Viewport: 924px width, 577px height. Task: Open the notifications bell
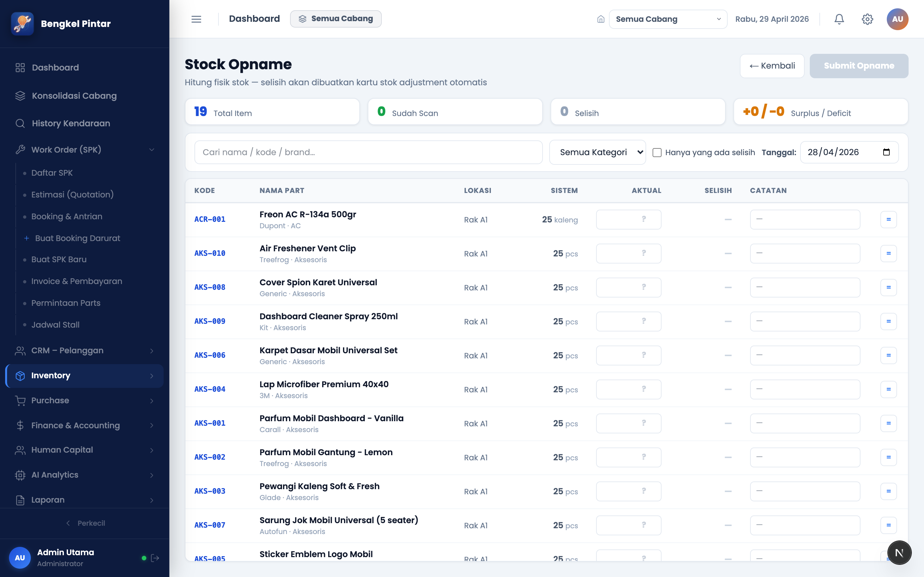click(839, 19)
